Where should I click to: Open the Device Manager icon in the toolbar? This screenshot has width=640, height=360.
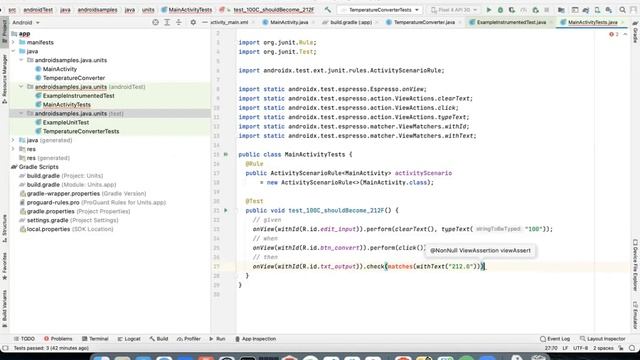point(597,10)
